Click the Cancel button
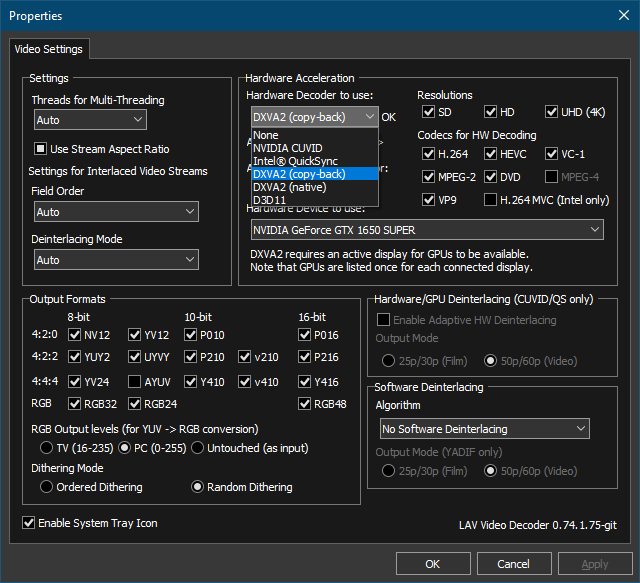Image resolution: width=640 pixels, height=583 pixels. (x=514, y=564)
